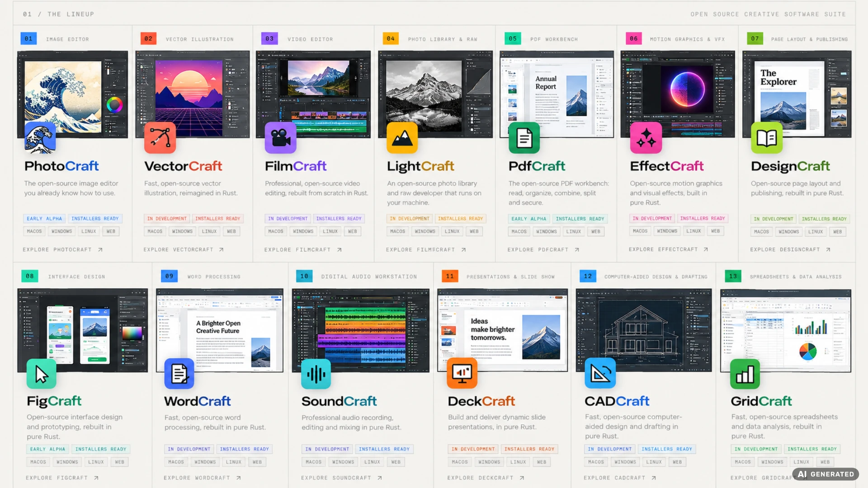Open the Explore VectorCraft link

(184, 249)
